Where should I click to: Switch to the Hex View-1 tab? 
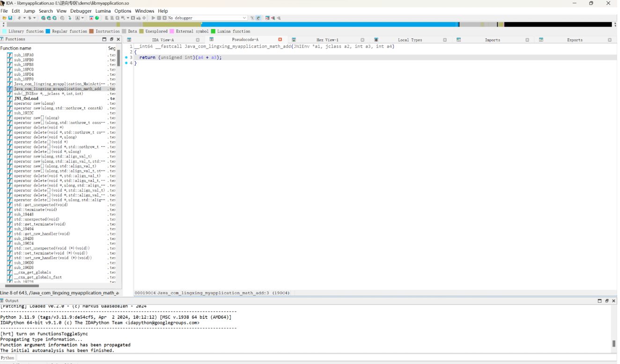click(327, 40)
